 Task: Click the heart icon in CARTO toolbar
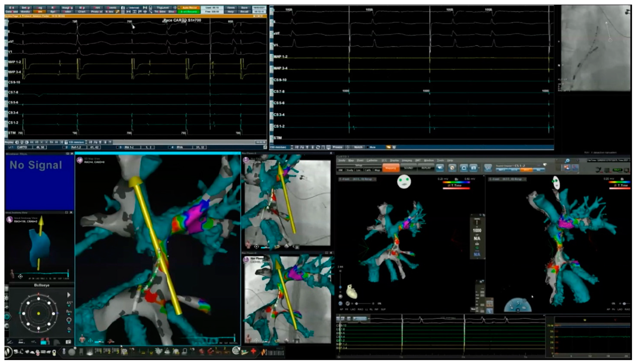coord(440,168)
